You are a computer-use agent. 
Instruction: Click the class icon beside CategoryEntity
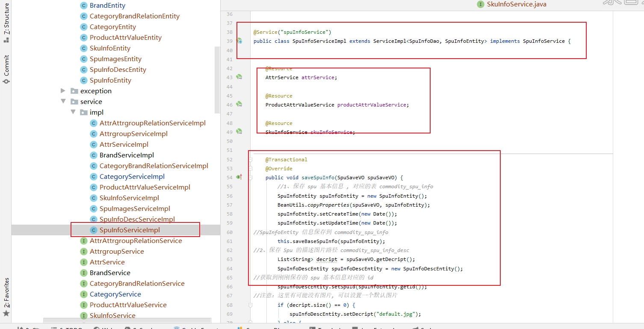coord(84,27)
